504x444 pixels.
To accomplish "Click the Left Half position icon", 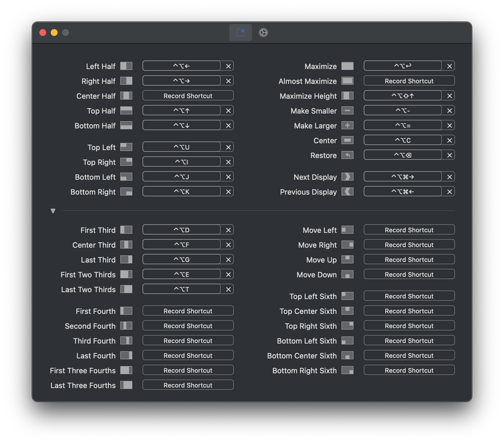I will click(125, 66).
